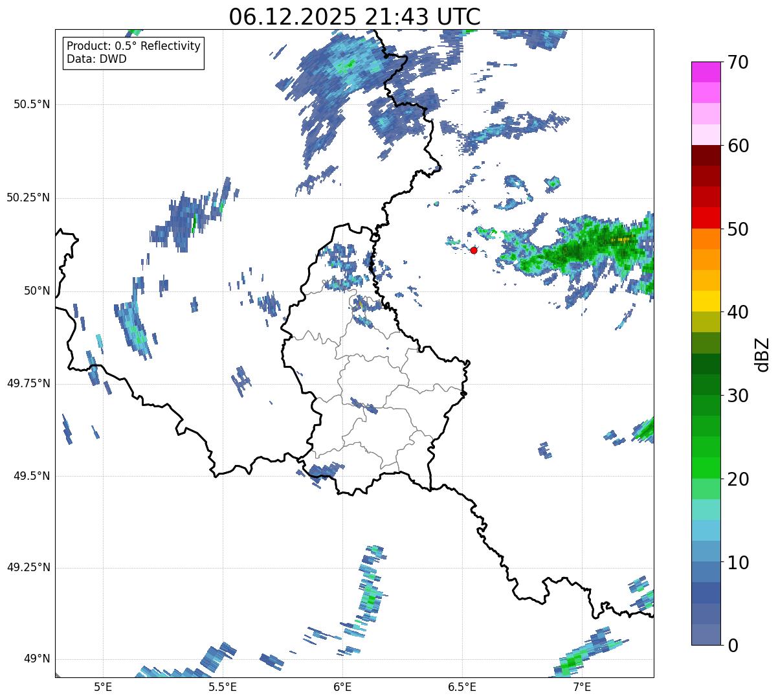Click the dark maroon colorbar swatch below 60
This screenshot has width=778, height=700.
706,155
